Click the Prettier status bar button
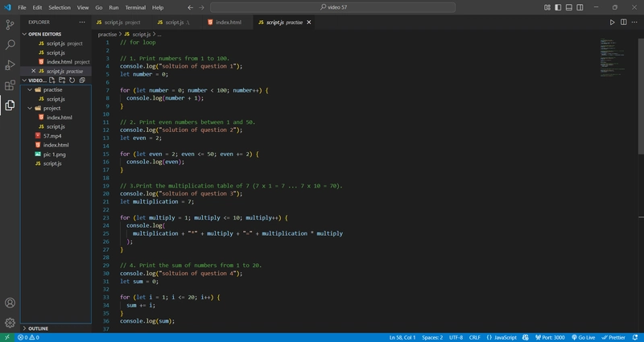Viewport: 644px width, 342px height. click(613, 337)
